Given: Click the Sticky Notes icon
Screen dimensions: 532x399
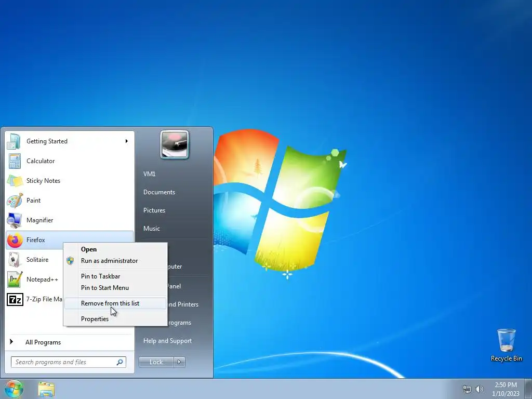Looking at the screenshot, I should (x=15, y=181).
